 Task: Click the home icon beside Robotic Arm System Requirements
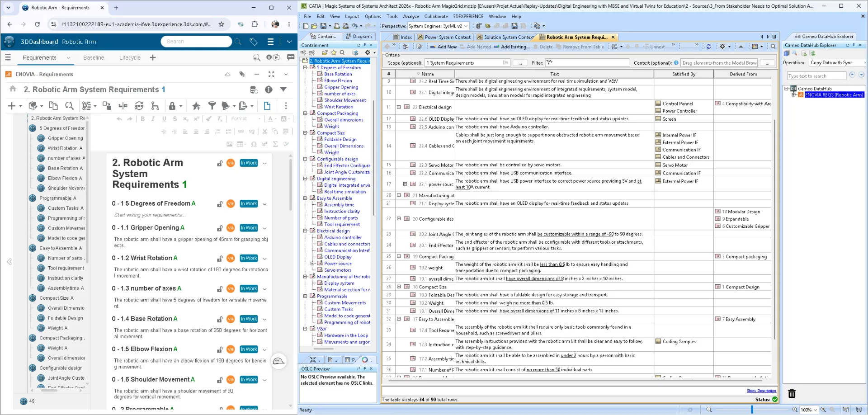pyautogui.click(x=13, y=89)
